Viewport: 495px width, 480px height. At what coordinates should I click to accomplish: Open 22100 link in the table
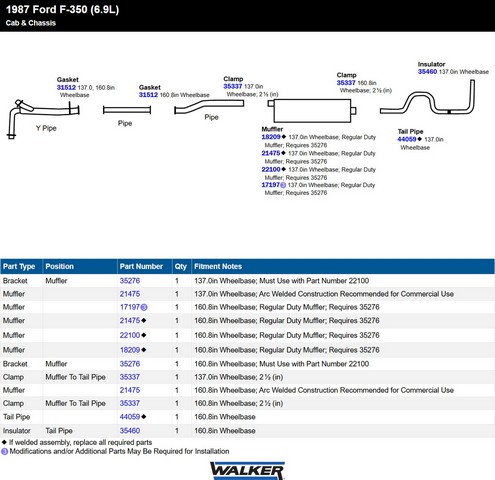(x=130, y=335)
